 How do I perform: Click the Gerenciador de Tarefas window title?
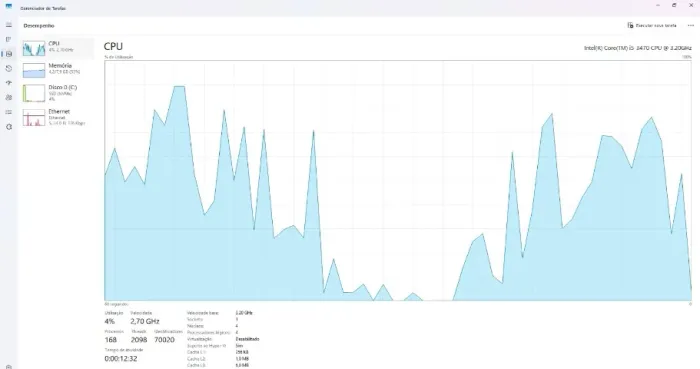(x=43, y=8)
